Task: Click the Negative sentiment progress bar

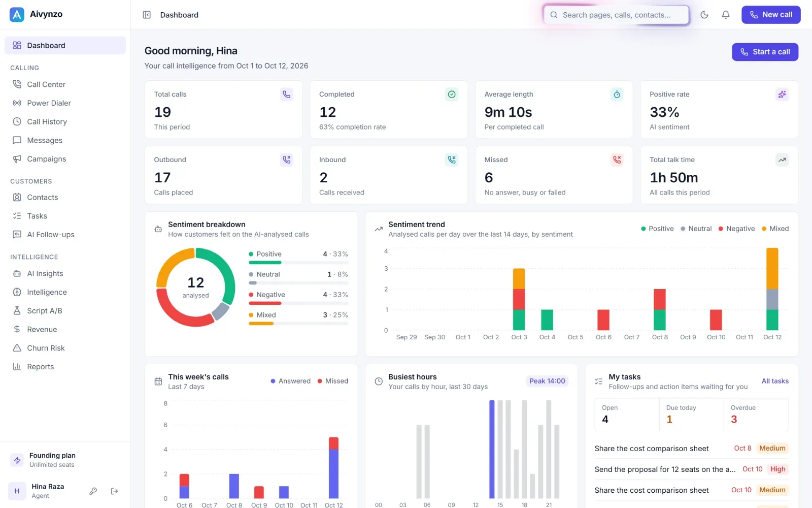Action: [x=298, y=303]
